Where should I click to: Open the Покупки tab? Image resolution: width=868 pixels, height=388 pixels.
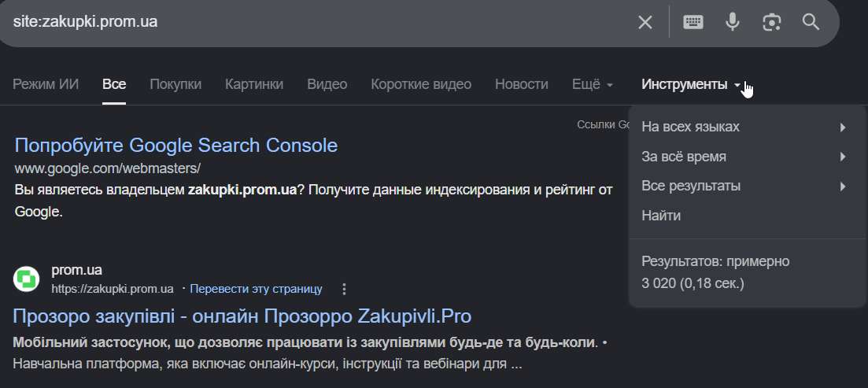coord(175,84)
